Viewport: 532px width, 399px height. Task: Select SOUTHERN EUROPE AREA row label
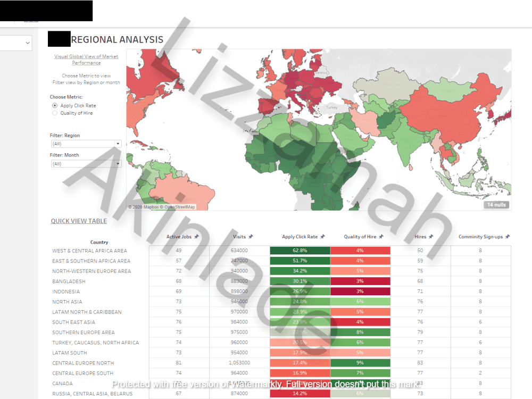[x=84, y=332]
